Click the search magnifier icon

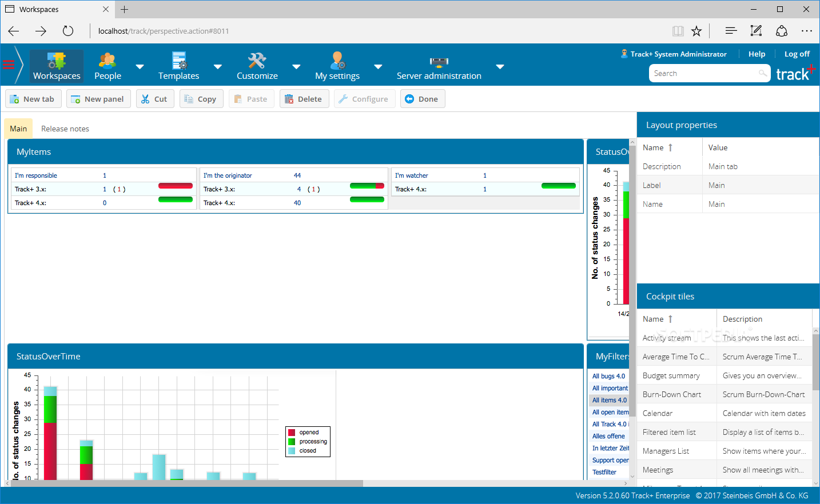(762, 73)
